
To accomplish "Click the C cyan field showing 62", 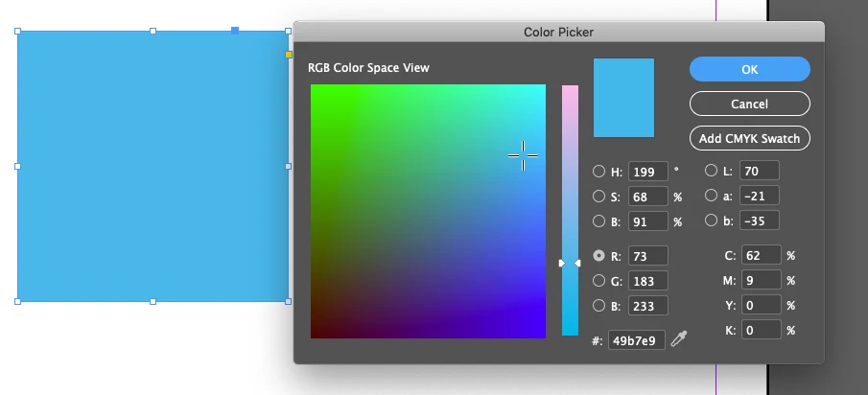I will pyautogui.click(x=762, y=255).
